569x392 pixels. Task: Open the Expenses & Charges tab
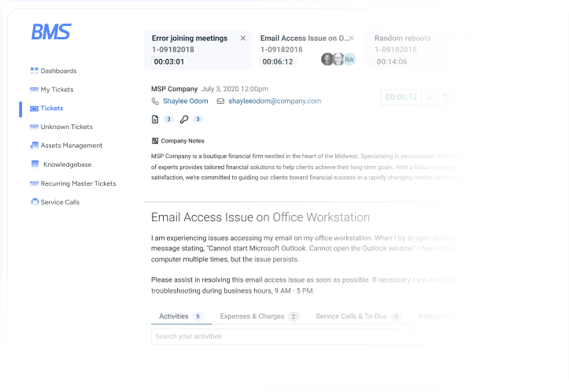(x=251, y=316)
